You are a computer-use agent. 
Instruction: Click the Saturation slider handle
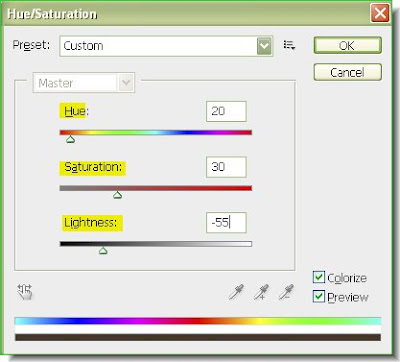pos(117,195)
